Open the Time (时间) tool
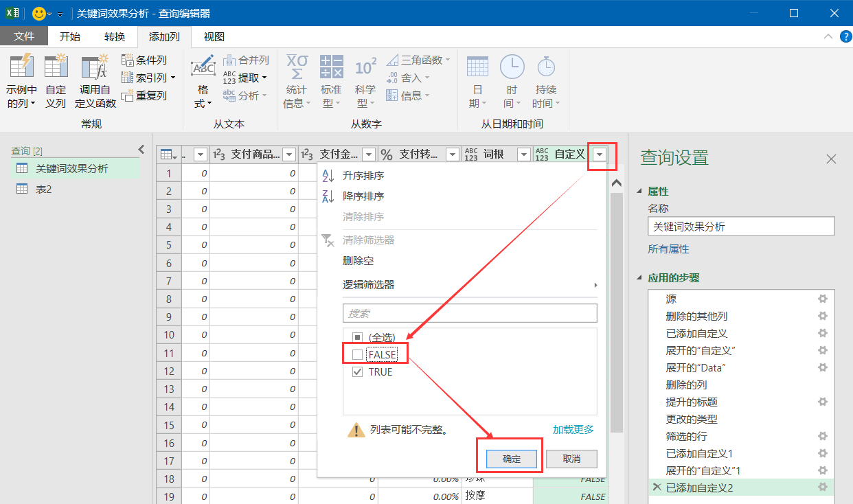Screen dimensions: 853x504 click(x=512, y=81)
